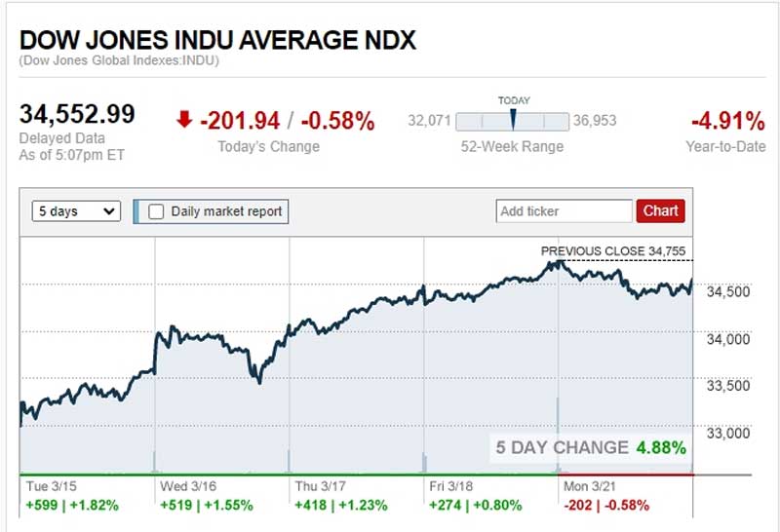Click the Year-to-Date -4.91% value
The height and width of the screenshot is (532, 780).
727,122
